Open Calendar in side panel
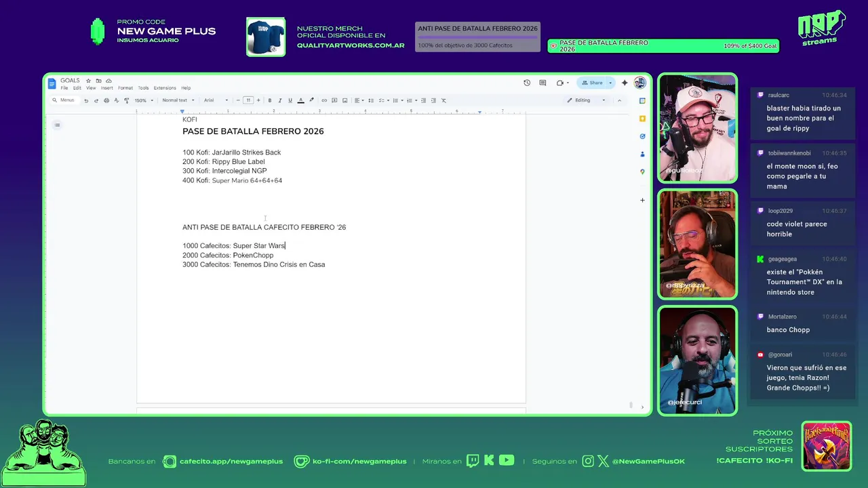This screenshot has height=488, width=868. click(x=642, y=100)
